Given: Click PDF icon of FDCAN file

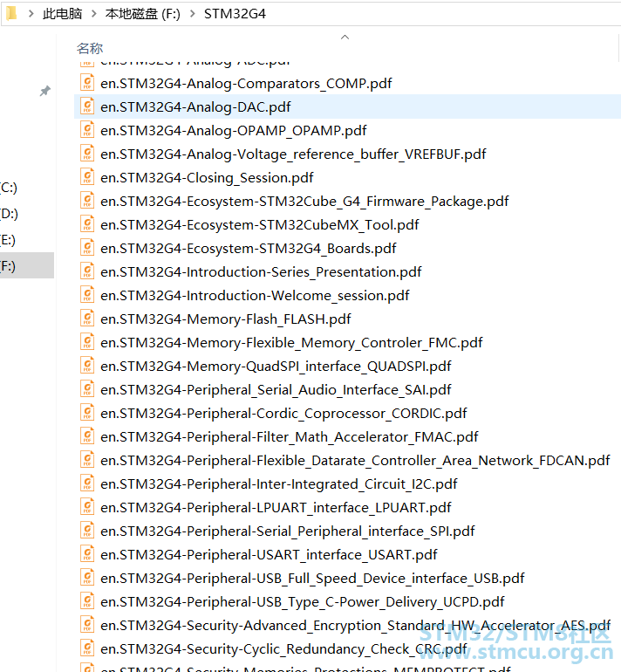Looking at the screenshot, I should coord(87,459).
